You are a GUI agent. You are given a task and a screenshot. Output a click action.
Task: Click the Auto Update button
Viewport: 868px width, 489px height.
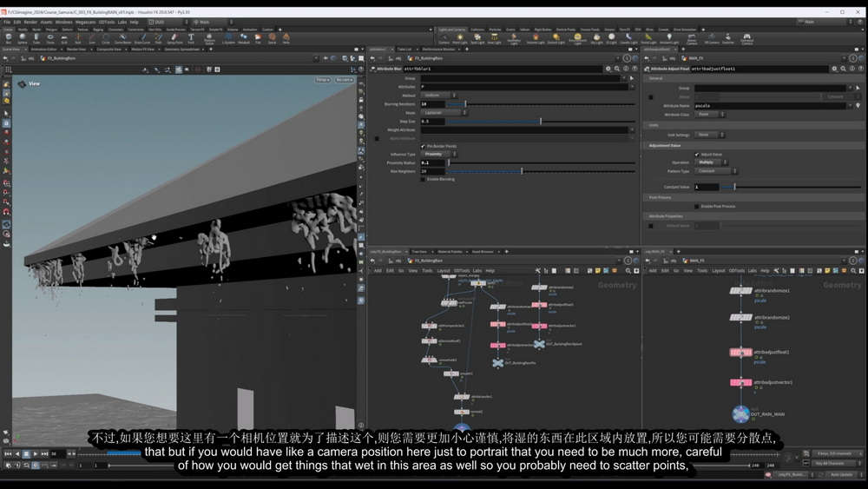coord(841,474)
